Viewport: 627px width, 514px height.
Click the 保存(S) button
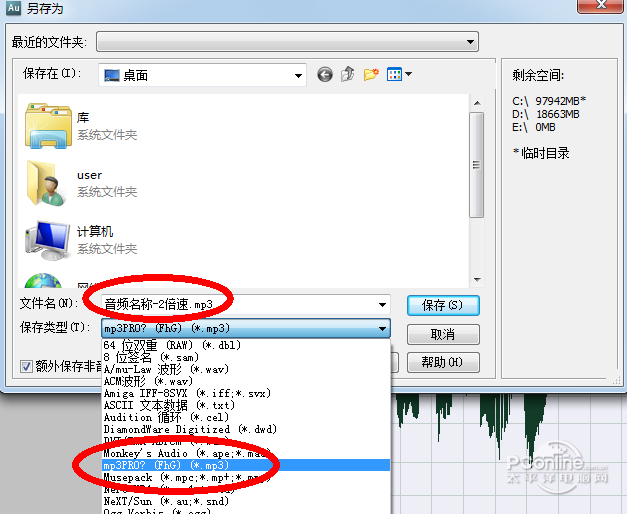pyautogui.click(x=443, y=306)
